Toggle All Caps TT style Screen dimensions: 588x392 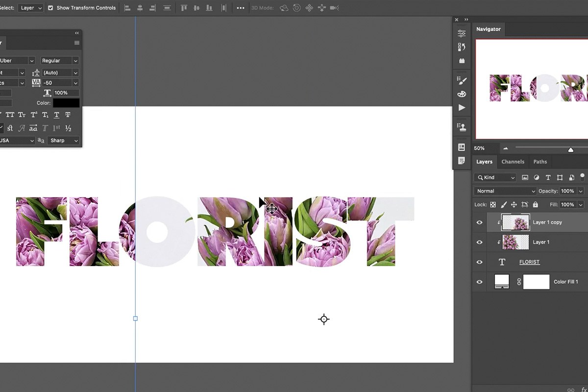(x=10, y=115)
